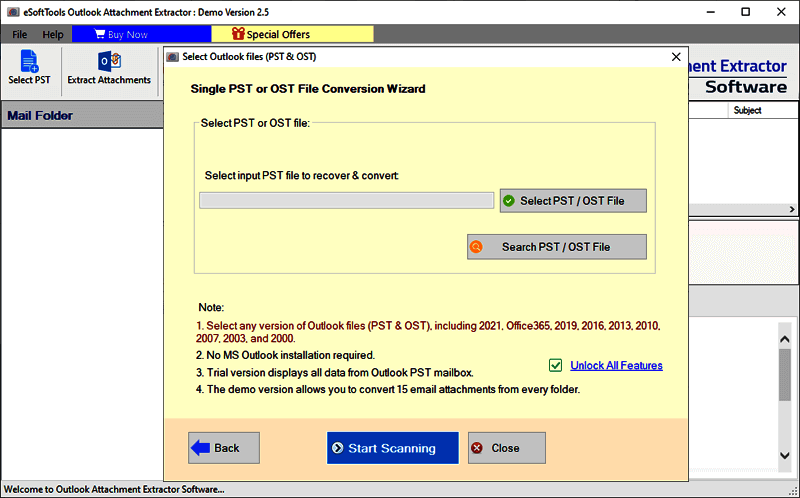
Task: Click the orange search icon on Search button
Action: pos(476,247)
